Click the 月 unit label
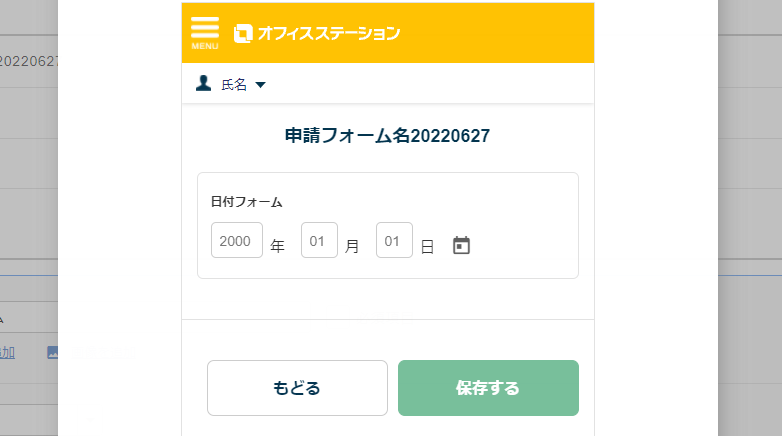 [352, 246]
